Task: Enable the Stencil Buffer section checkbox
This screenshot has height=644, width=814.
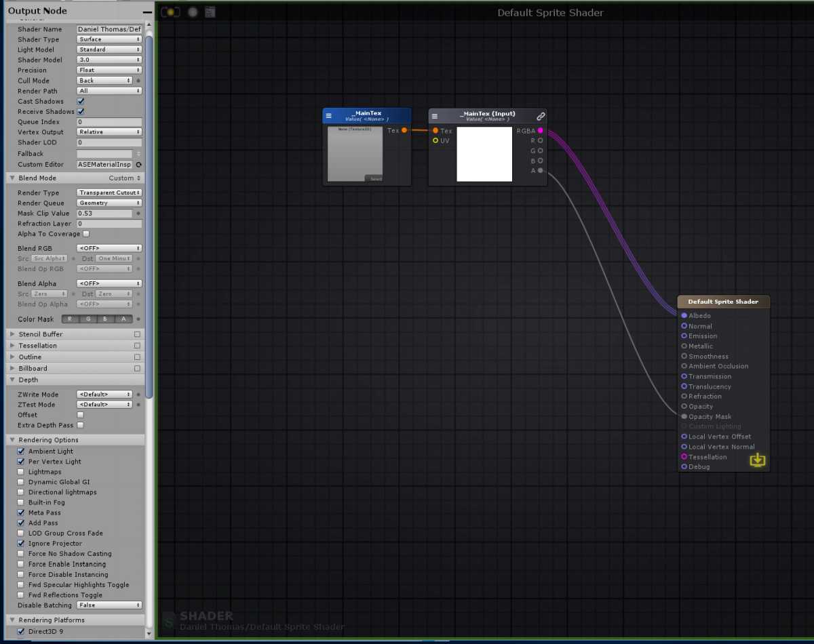Action: point(137,334)
